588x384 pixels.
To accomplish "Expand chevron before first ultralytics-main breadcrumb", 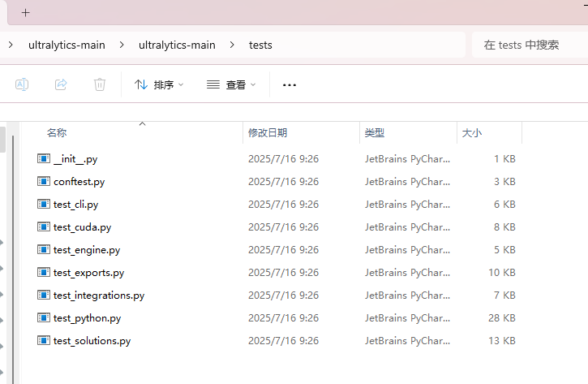I will point(11,45).
